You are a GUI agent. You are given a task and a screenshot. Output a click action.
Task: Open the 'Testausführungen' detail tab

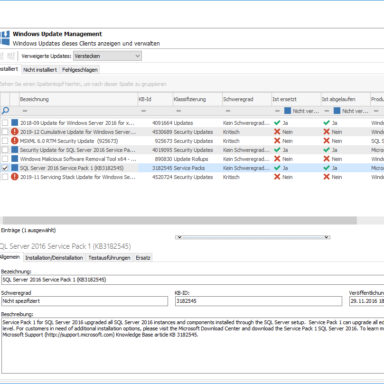pos(109,258)
